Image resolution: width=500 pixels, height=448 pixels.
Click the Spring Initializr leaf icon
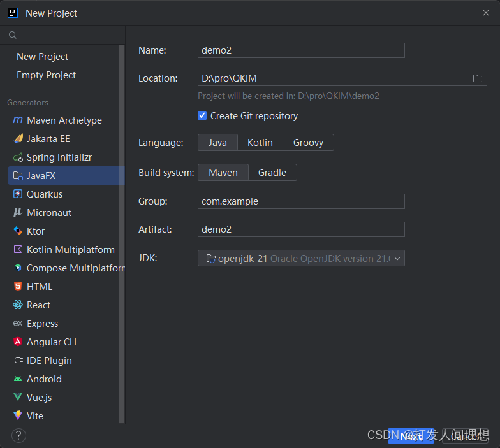pyautogui.click(x=18, y=157)
